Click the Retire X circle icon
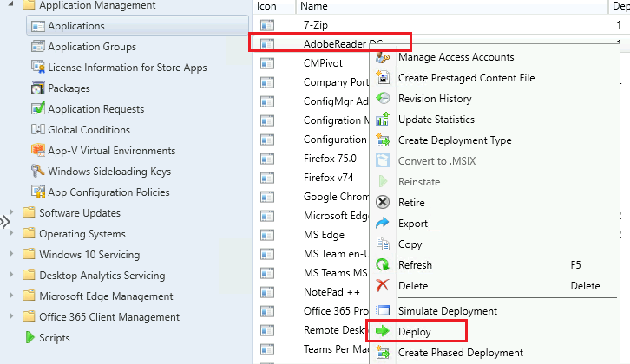The image size is (630, 364). click(383, 202)
